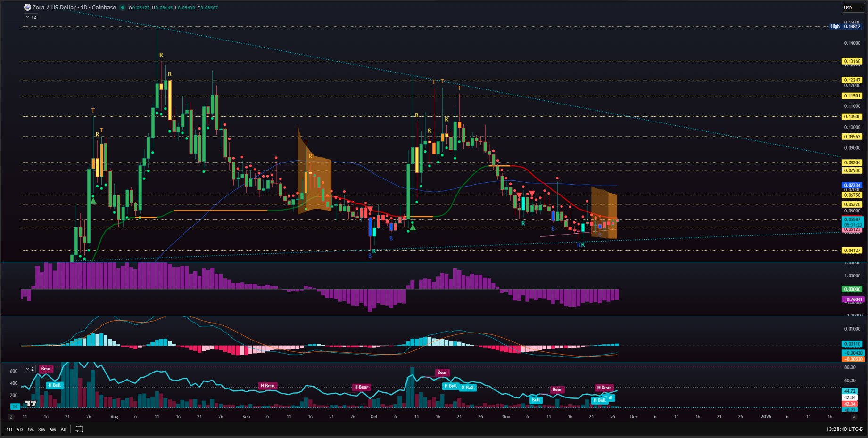Click the Oct label on the time axis

374,417
